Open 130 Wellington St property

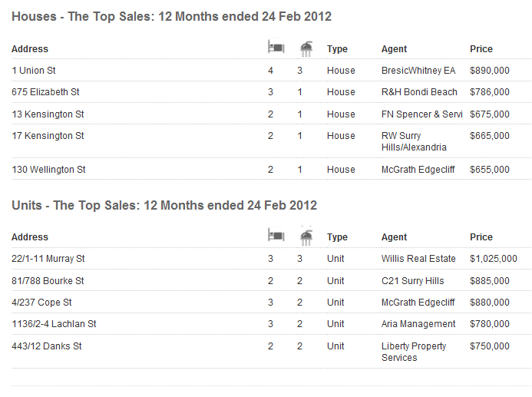[48, 170]
